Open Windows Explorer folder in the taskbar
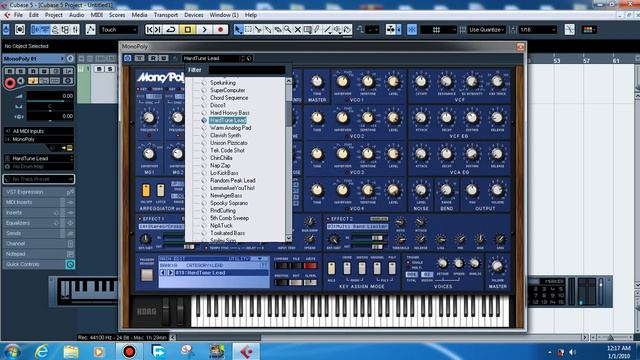The height and width of the screenshot is (360, 640). coord(71,351)
